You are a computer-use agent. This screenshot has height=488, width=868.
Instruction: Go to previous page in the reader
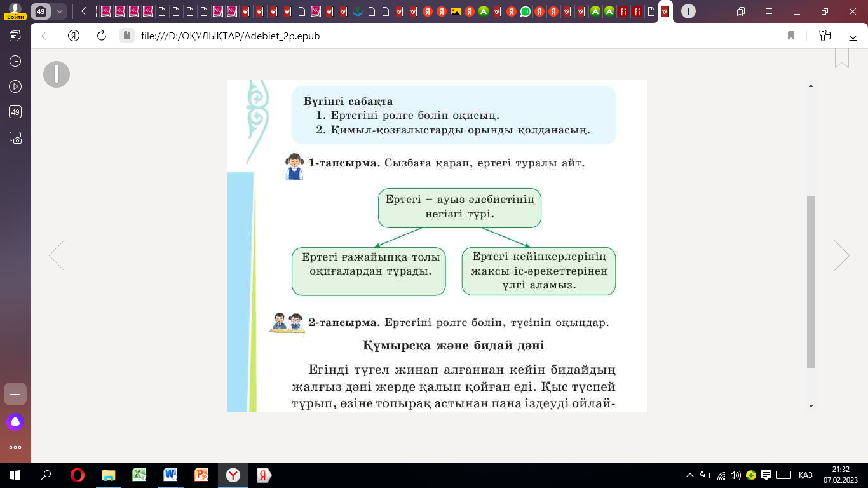click(57, 255)
